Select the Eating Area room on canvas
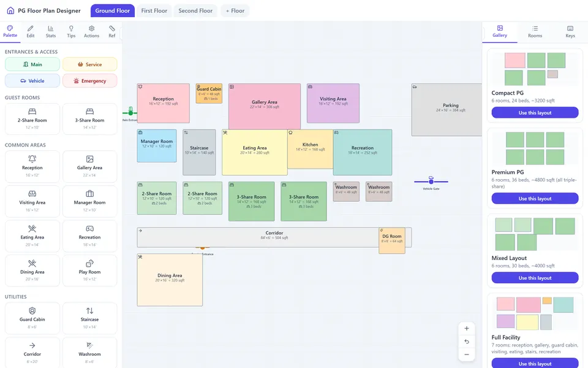The width and height of the screenshot is (588, 368). [255, 153]
